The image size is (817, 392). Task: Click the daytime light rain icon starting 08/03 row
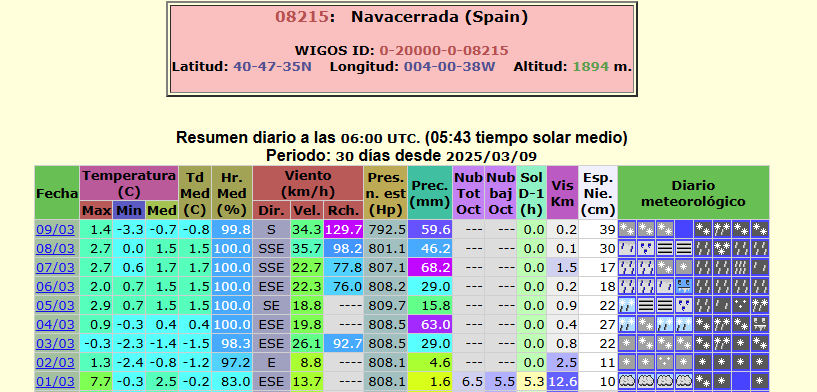click(x=626, y=248)
